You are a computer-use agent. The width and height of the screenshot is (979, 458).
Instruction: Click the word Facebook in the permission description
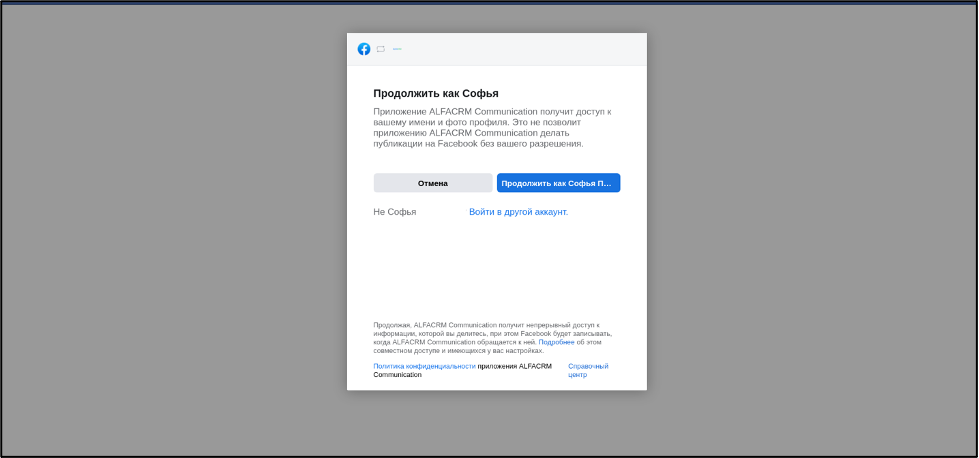440,144
